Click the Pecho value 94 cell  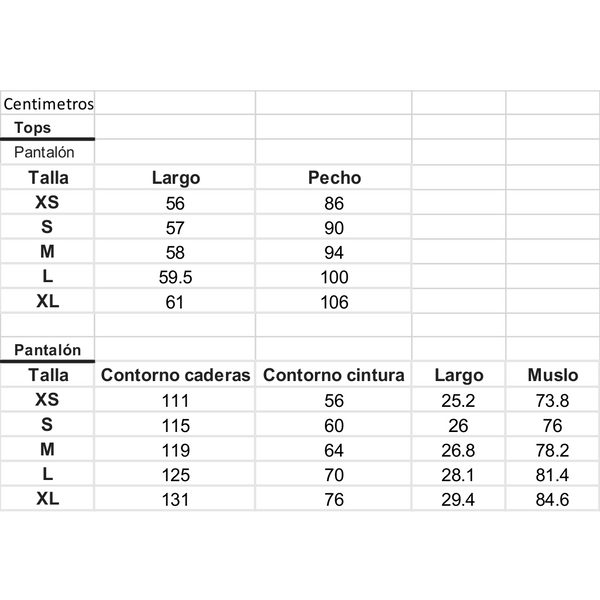tap(334, 252)
